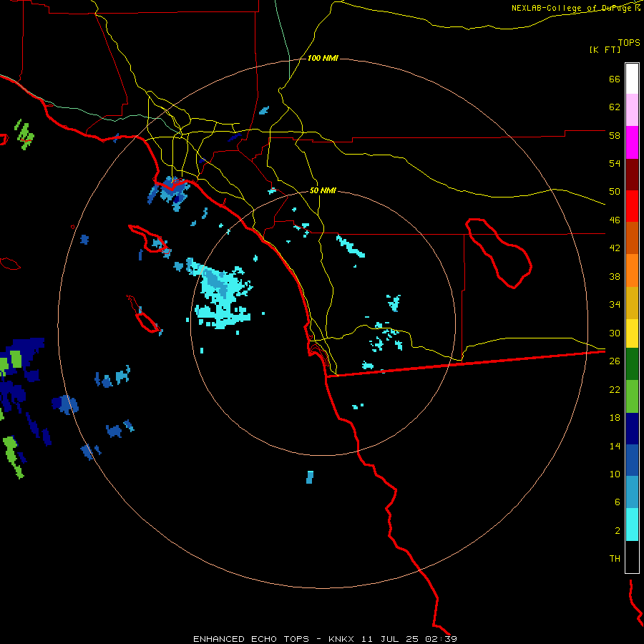Screen dimensions: 644x644
Task: Click the light green legend swatch
Action: pos(632,396)
